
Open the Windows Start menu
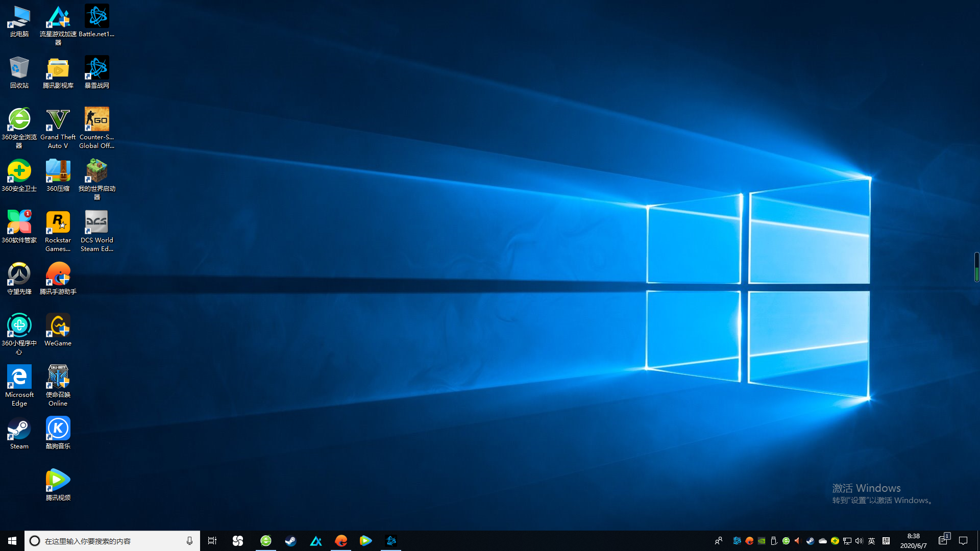(x=12, y=541)
